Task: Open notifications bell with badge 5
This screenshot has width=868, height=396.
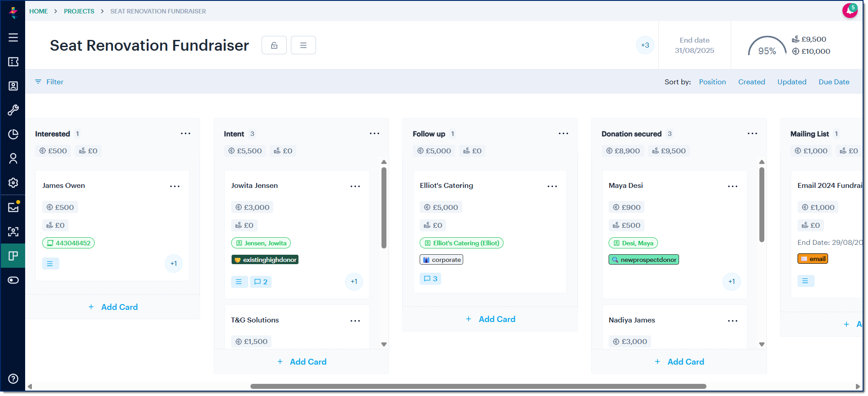Action: 850,10
